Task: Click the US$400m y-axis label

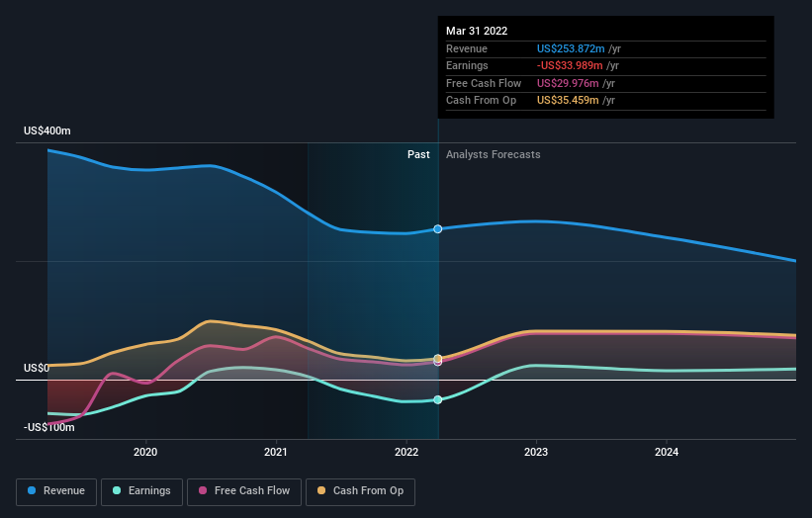Action: (x=47, y=130)
